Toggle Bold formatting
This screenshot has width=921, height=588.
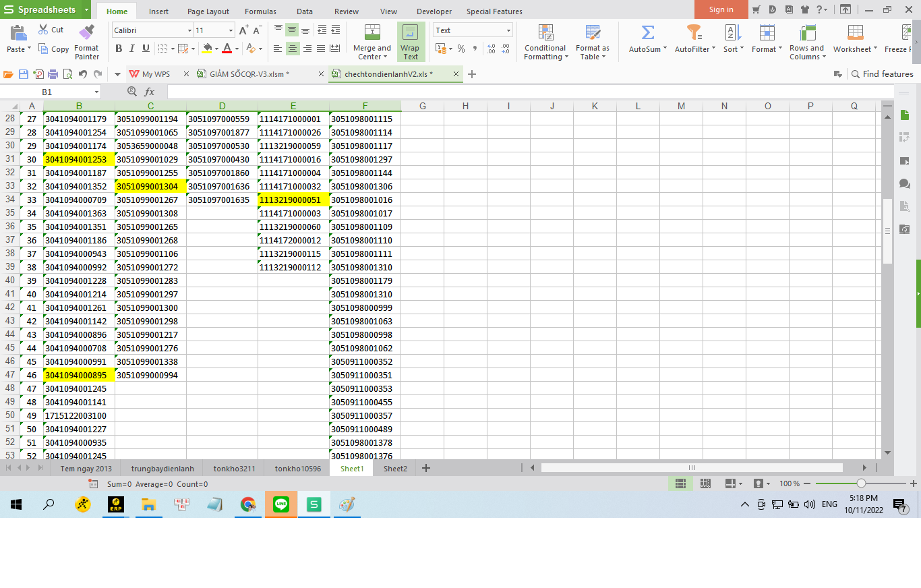(119, 49)
